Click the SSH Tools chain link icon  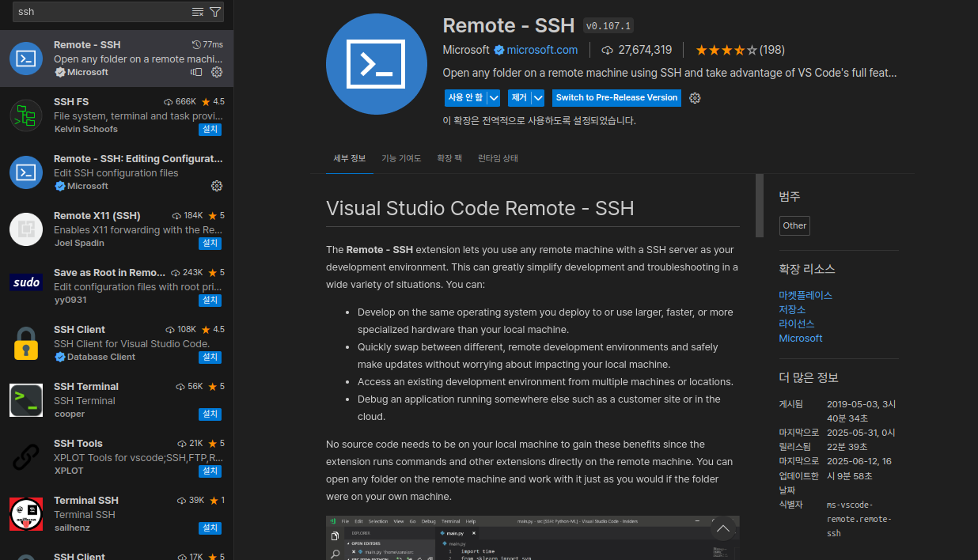(x=26, y=457)
